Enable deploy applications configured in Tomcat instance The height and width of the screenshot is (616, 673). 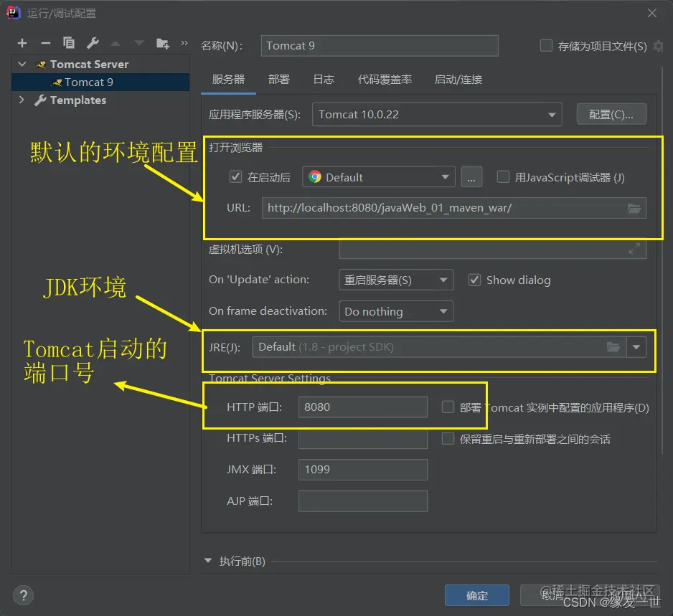(x=448, y=407)
